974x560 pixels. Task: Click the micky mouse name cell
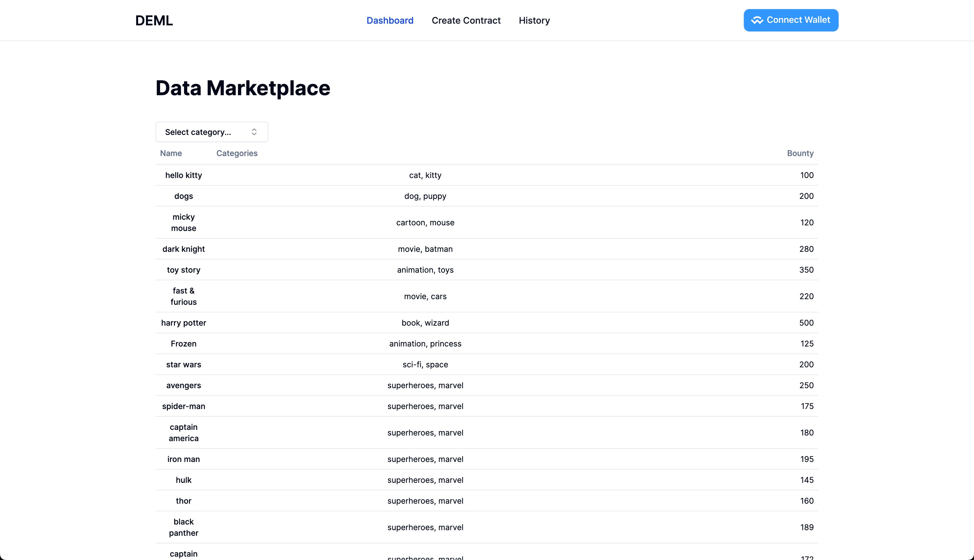tap(183, 222)
